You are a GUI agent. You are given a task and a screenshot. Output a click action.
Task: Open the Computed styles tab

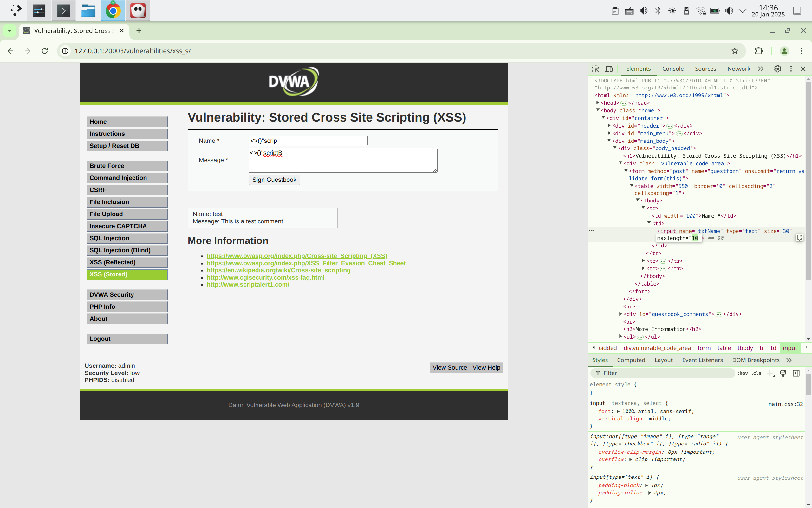631,360
